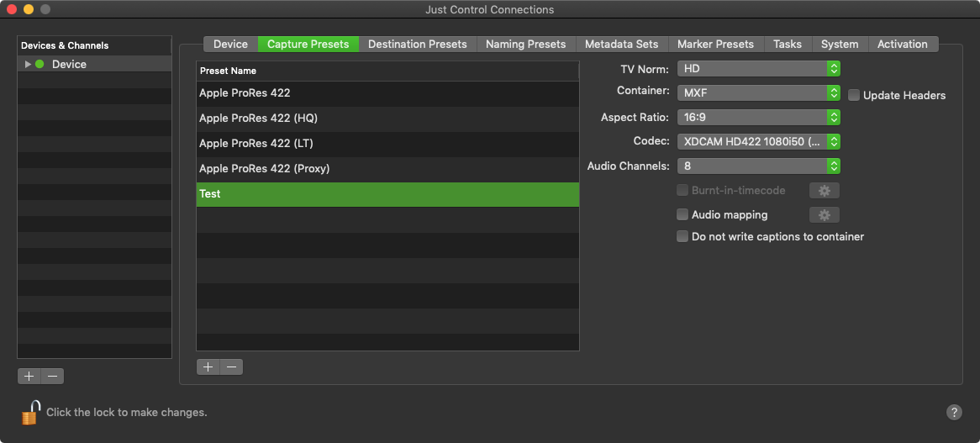Switch to the Naming Presets tab
980x443 pixels.
(525, 45)
